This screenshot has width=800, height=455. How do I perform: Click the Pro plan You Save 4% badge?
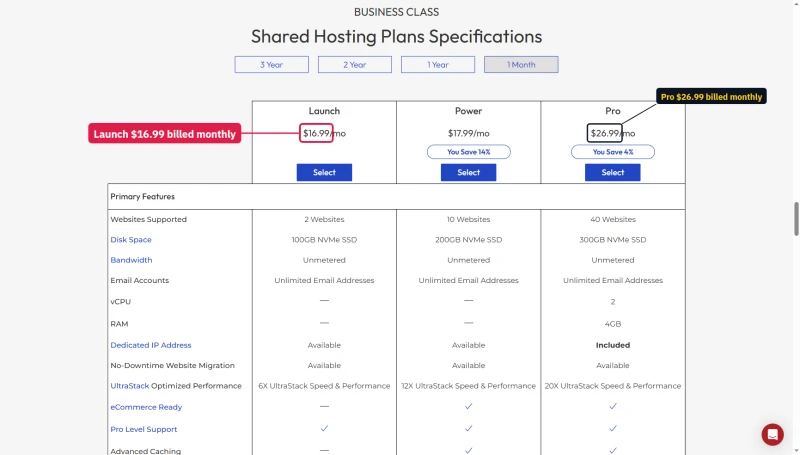click(613, 152)
